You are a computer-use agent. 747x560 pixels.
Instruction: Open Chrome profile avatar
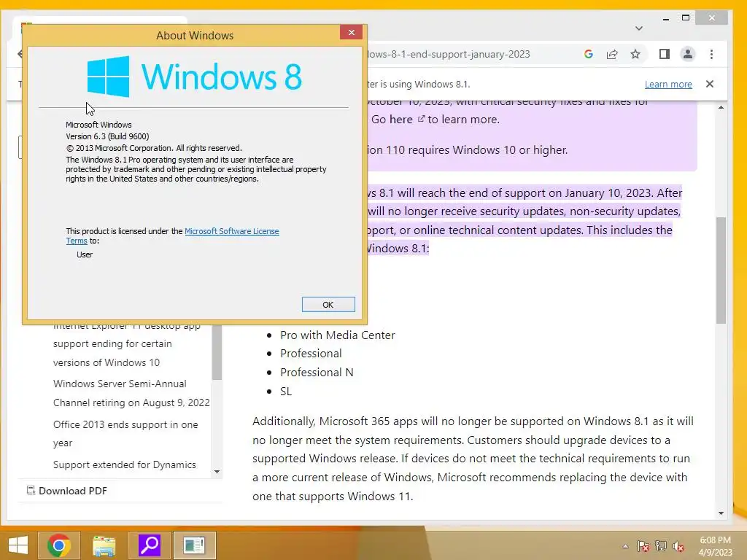(687, 54)
